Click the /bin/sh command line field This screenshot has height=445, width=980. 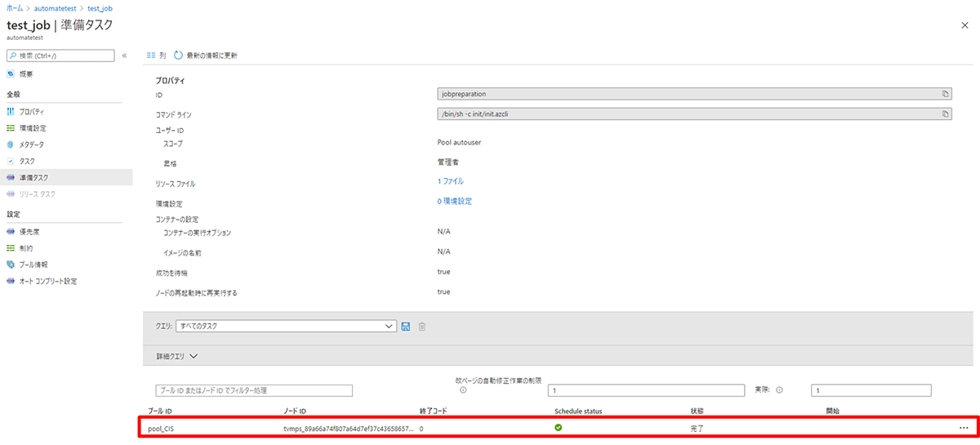[695, 113]
